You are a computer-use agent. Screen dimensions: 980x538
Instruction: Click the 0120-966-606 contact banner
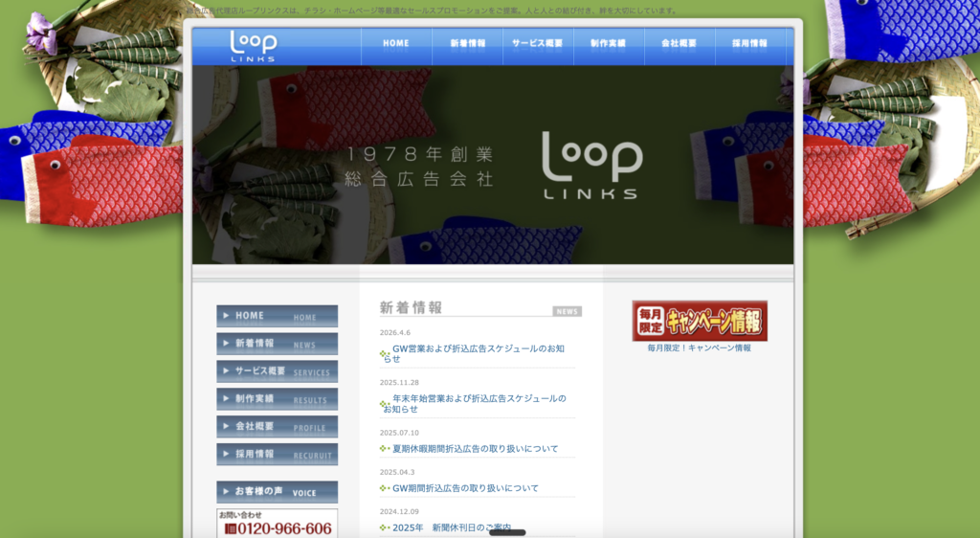[277, 524]
